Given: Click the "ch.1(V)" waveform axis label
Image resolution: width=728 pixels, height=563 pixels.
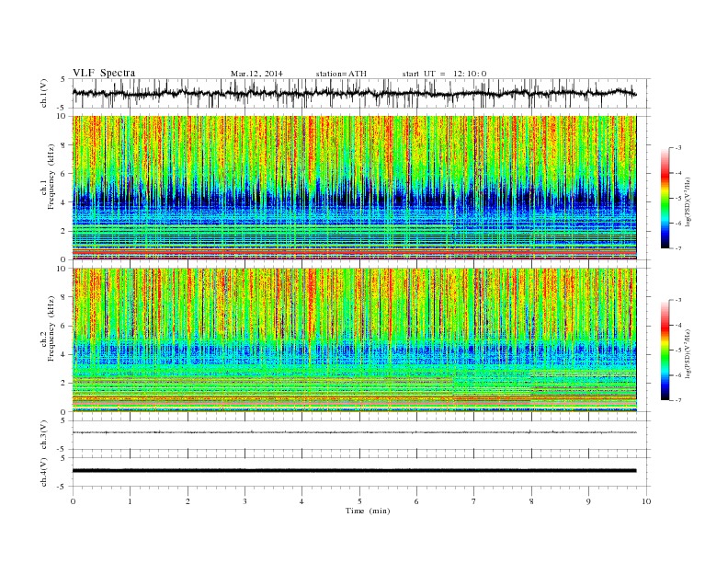Looking at the screenshot, I should pos(44,93).
